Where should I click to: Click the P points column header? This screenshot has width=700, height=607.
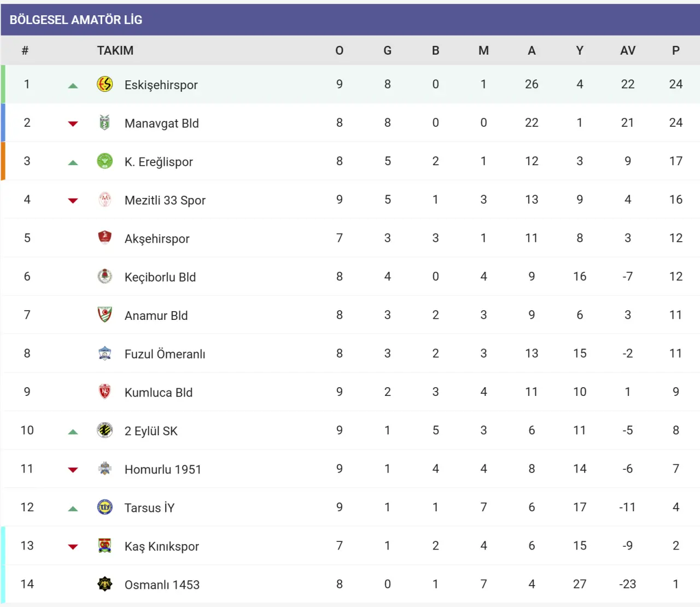tap(675, 50)
